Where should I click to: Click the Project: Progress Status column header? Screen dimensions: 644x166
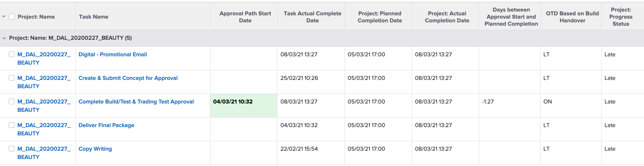621,17
